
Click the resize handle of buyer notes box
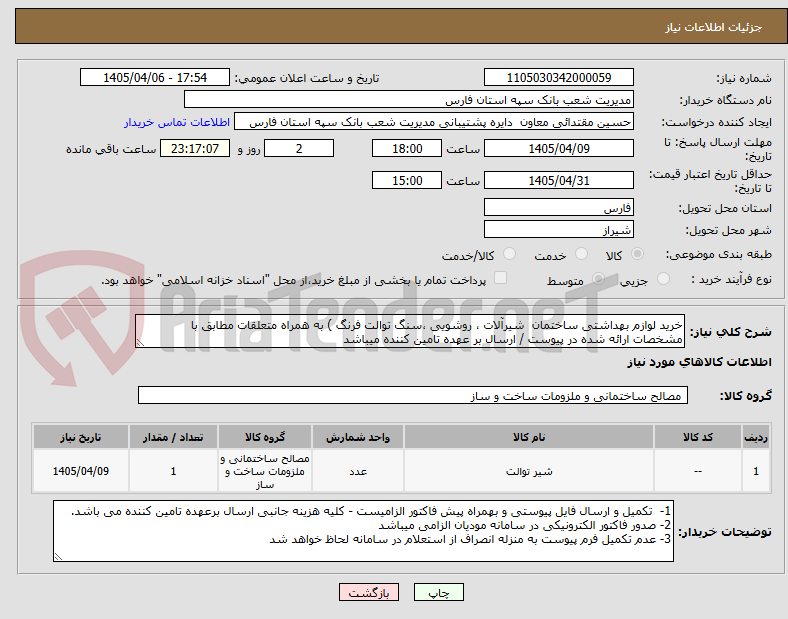click(x=58, y=556)
